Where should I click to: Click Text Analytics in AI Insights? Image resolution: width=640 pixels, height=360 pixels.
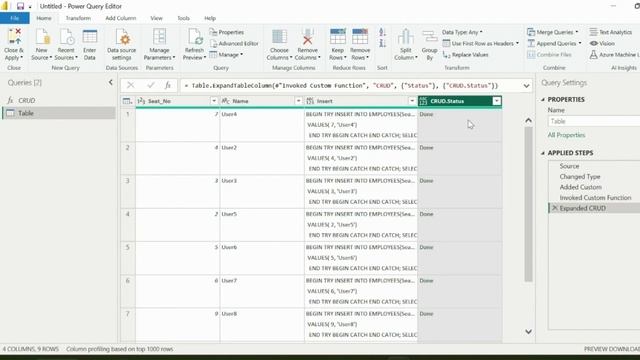[611, 32]
